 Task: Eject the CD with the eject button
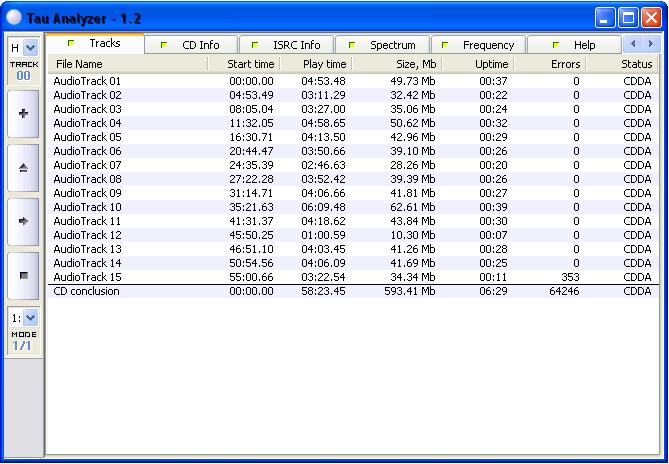23,168
